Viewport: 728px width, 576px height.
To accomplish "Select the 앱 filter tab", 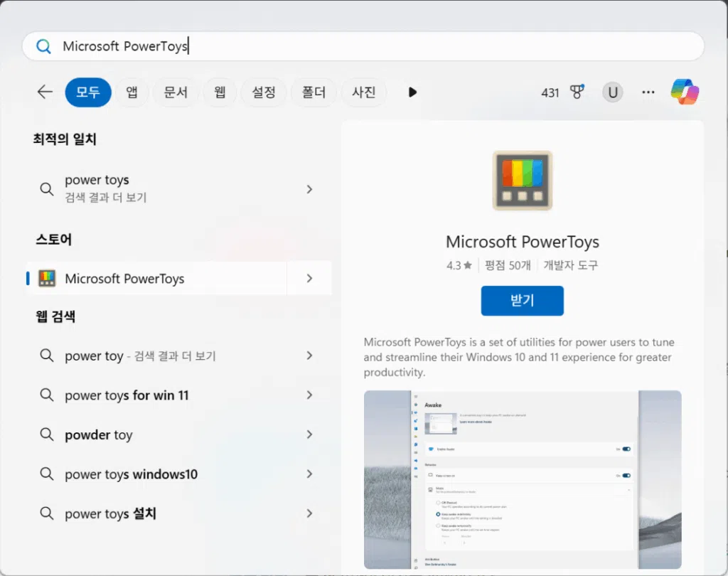I will click(x=132, y=92).
